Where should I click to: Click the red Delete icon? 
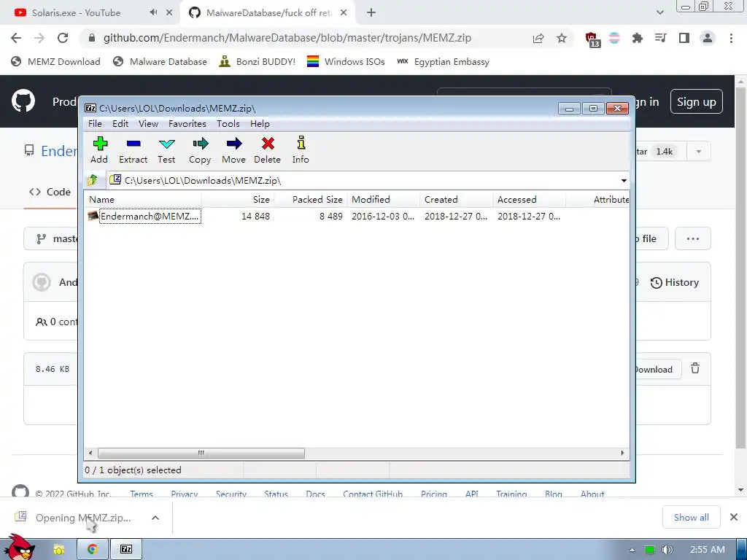[x=268, y=150]
